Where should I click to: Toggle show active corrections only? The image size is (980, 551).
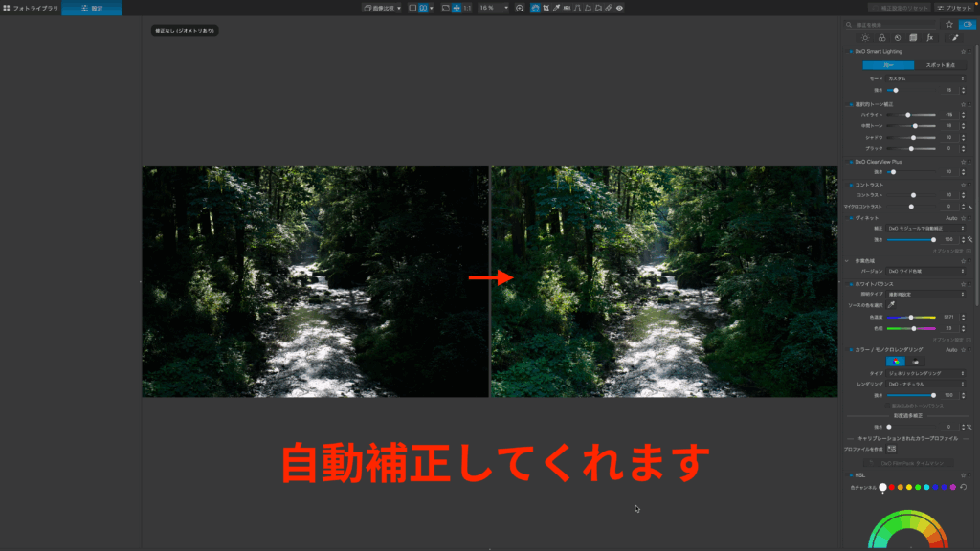[x=968, y=24]
